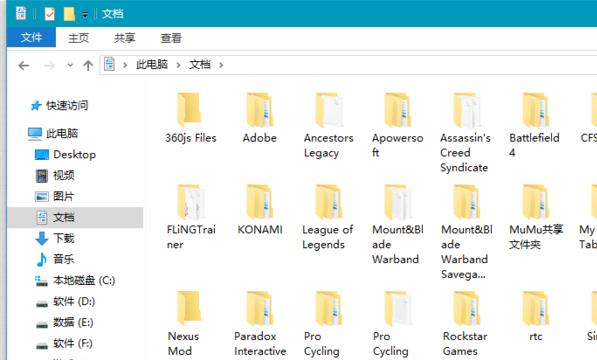Select the FLiNGTrainer folder
Image resolution: width=597 pixels, height=360 pixels.
tap(191, 217)
